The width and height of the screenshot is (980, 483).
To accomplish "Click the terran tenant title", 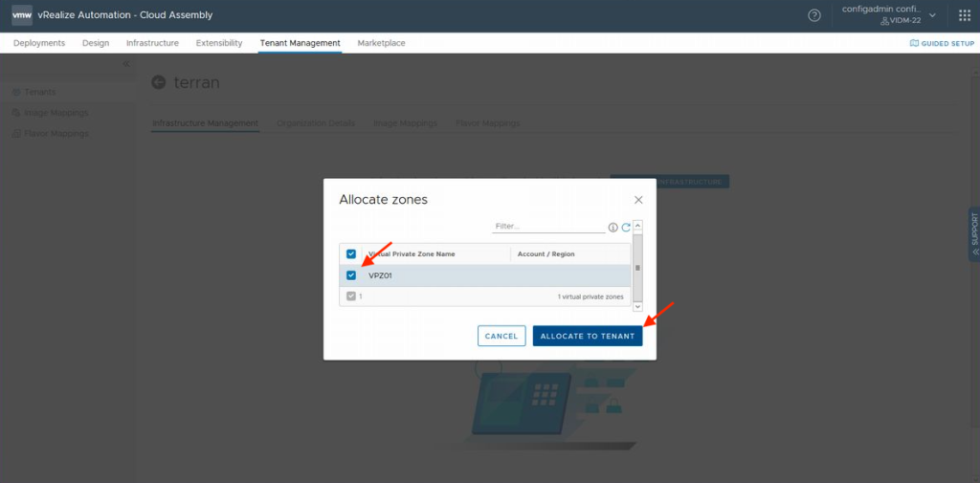I will point(196,82).
